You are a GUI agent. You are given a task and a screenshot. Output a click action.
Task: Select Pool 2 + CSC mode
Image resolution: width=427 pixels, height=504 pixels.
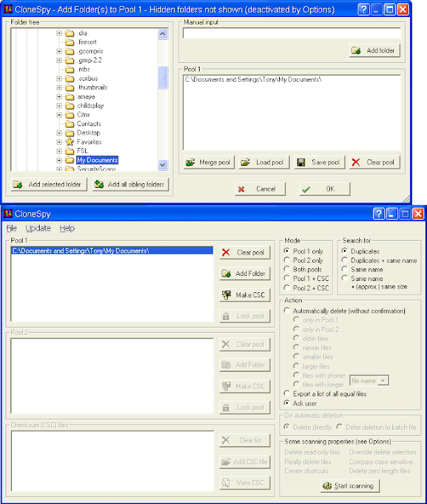pyautogui.click(x=287, y=288)
